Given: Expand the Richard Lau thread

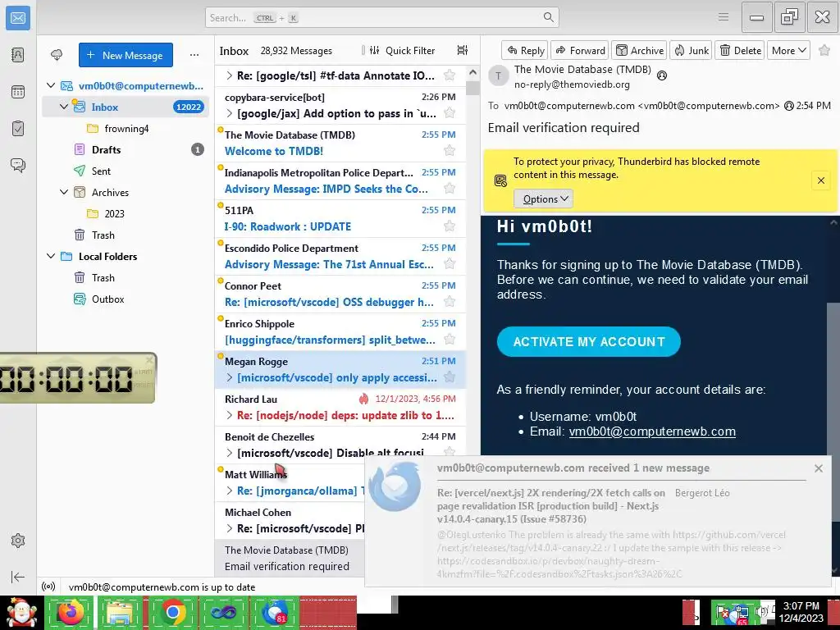Looking at the screenshot, I should point(230,415).
